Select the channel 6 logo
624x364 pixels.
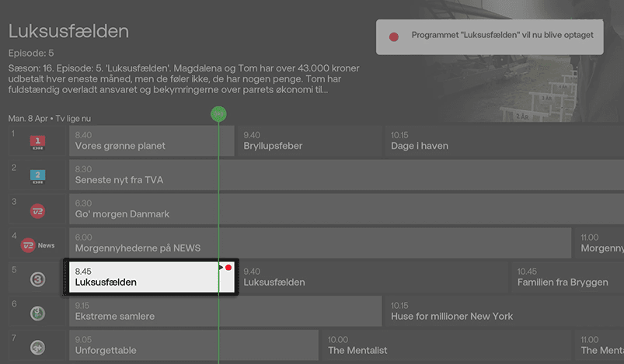[x=38, y=314]
